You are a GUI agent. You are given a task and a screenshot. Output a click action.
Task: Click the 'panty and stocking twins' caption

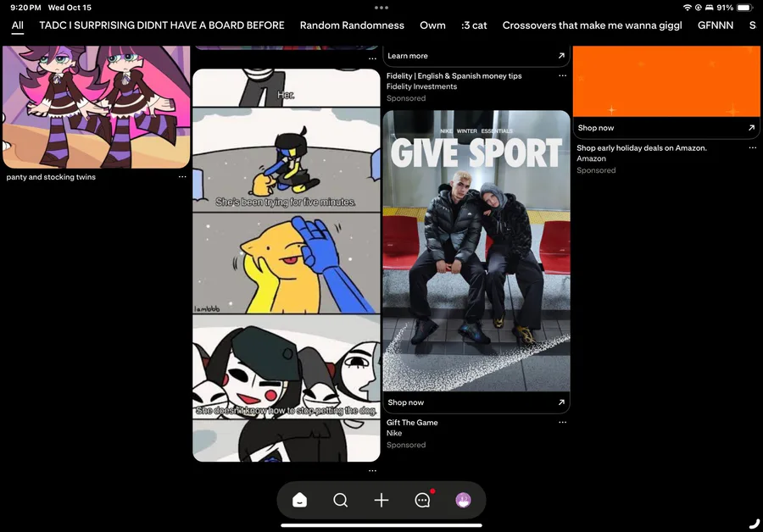51,177
